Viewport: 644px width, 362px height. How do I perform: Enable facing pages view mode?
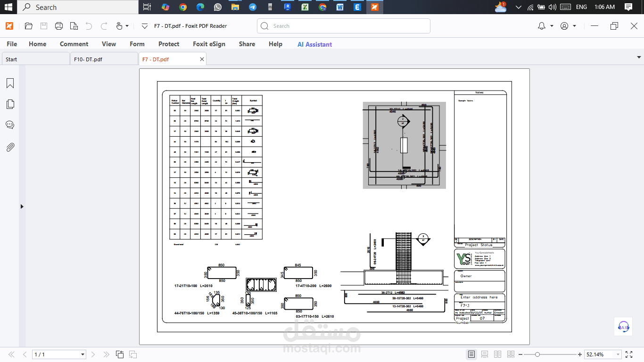[497, 354]
